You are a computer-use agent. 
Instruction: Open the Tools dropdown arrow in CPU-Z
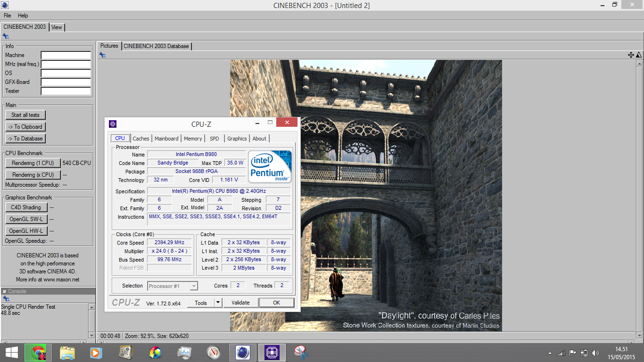[218, 303]
